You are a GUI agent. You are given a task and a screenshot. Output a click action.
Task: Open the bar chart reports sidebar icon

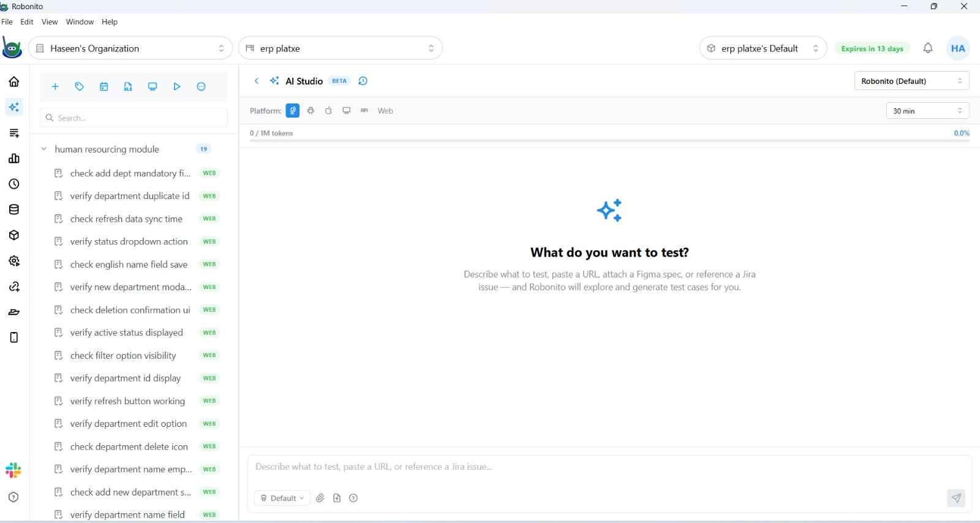pos(14,159)
